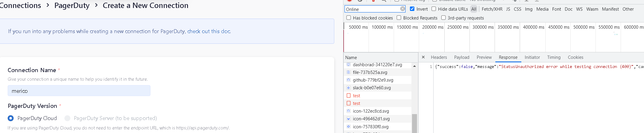Click the scroll-up arrow of request list

coord(415,66)
